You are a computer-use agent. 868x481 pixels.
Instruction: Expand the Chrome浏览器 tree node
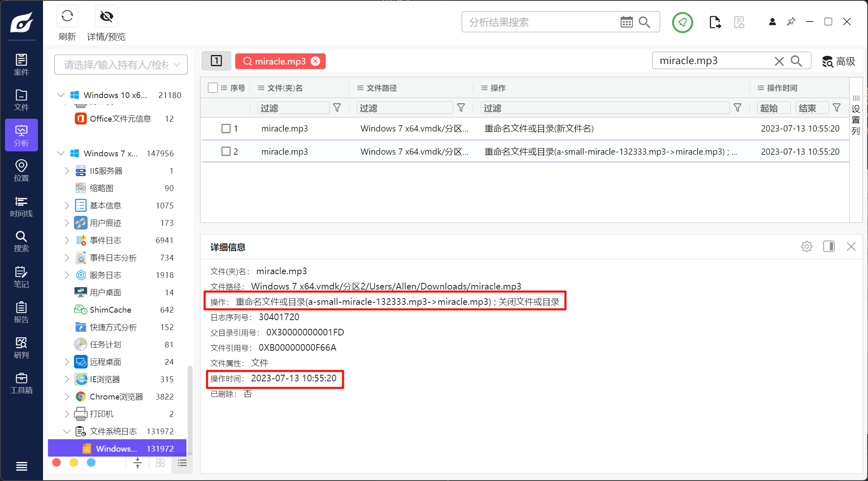[67, 397]
